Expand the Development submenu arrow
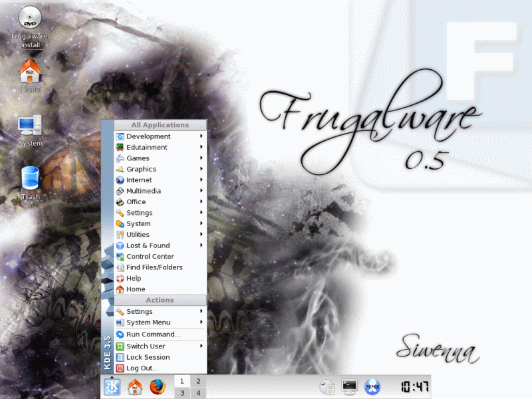This screenshot has width=532, height=399. tap(201, 136)
